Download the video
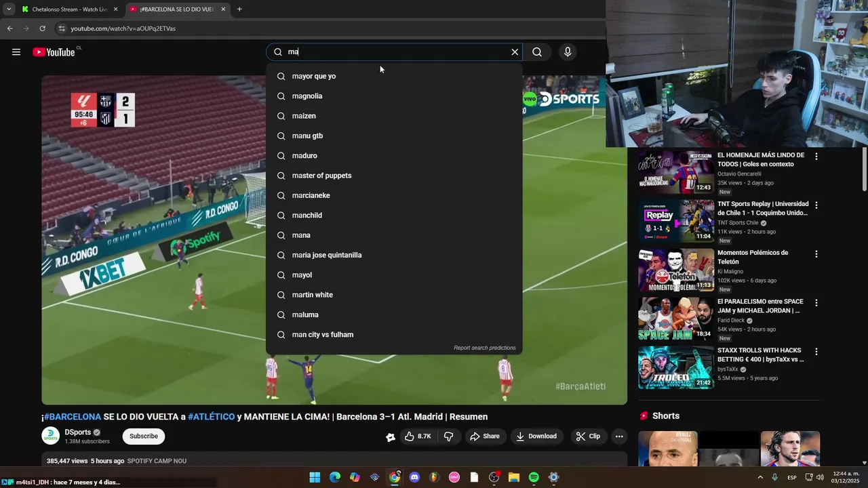This screenshot has height=488, width=868. pos(536,436)
